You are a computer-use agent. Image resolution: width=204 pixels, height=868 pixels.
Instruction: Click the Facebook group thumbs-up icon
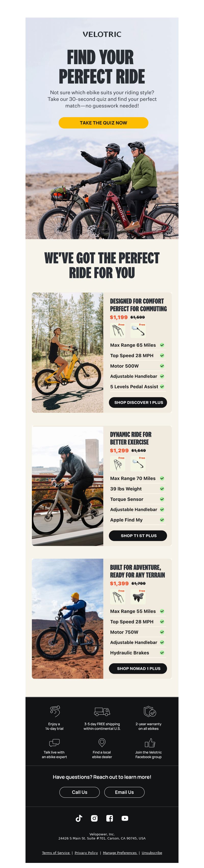150,743
